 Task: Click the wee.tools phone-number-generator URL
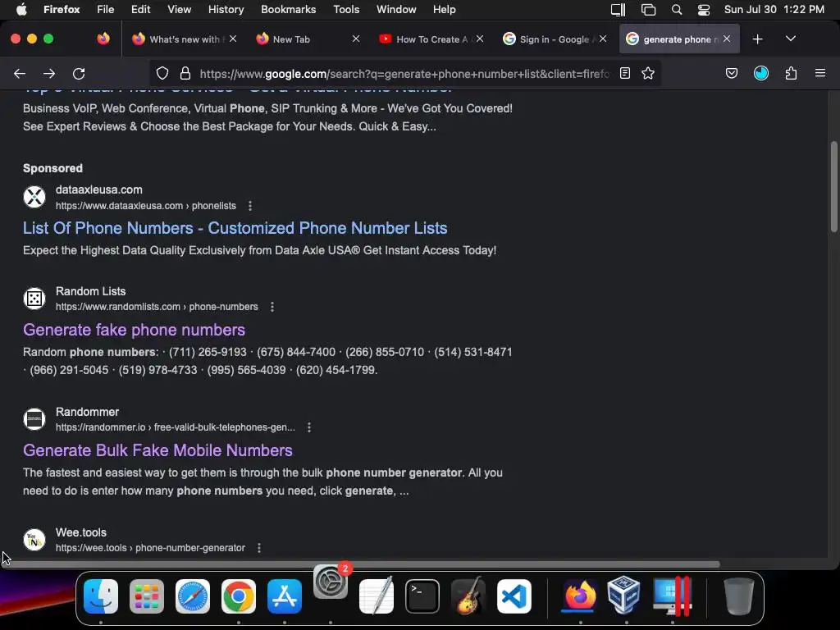click(x=151, y=548)
